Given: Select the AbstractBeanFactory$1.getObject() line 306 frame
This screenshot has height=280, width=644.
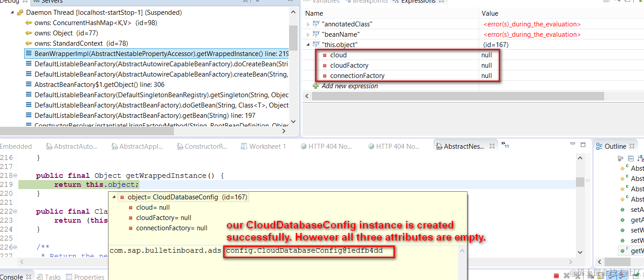Looking at the screenshot, I should tap(95, 85).
